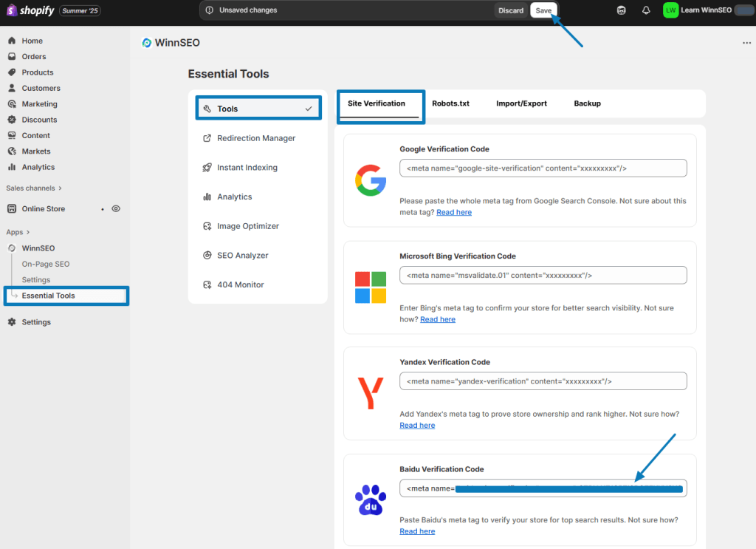Viewport: 756px width, 549px height.
Task: Click the Google logo
Action: (x=371, y=180)
